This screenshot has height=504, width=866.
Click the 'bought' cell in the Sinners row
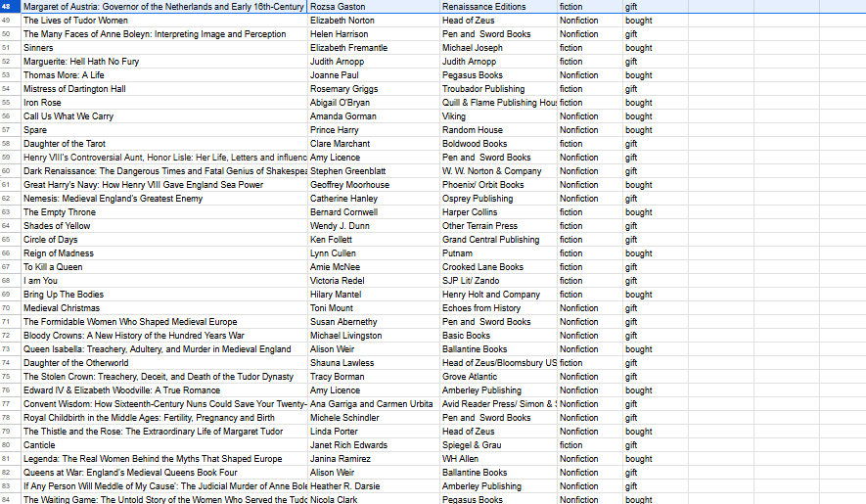pos(638,48)
